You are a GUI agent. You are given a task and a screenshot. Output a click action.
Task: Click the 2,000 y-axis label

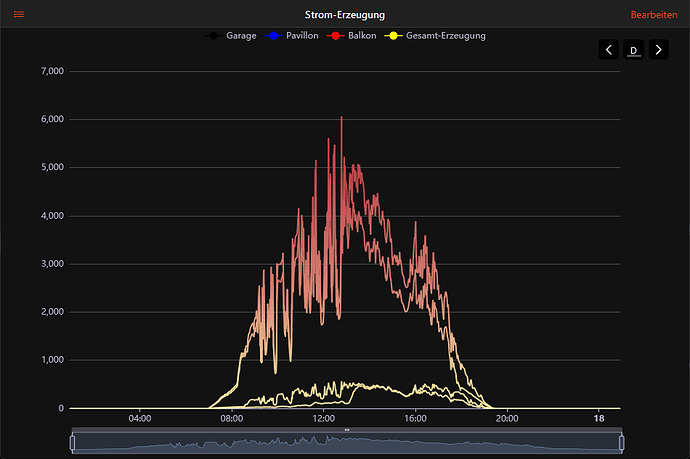(x=52, y=312)
